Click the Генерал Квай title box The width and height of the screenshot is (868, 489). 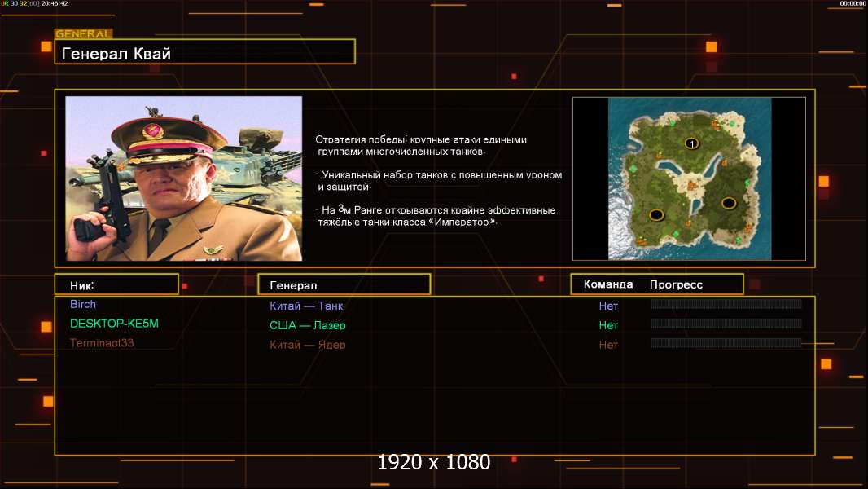(205, 52)
